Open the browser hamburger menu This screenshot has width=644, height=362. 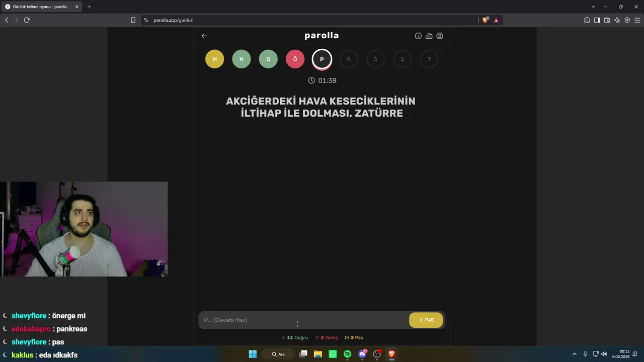(x=637, y=20)
